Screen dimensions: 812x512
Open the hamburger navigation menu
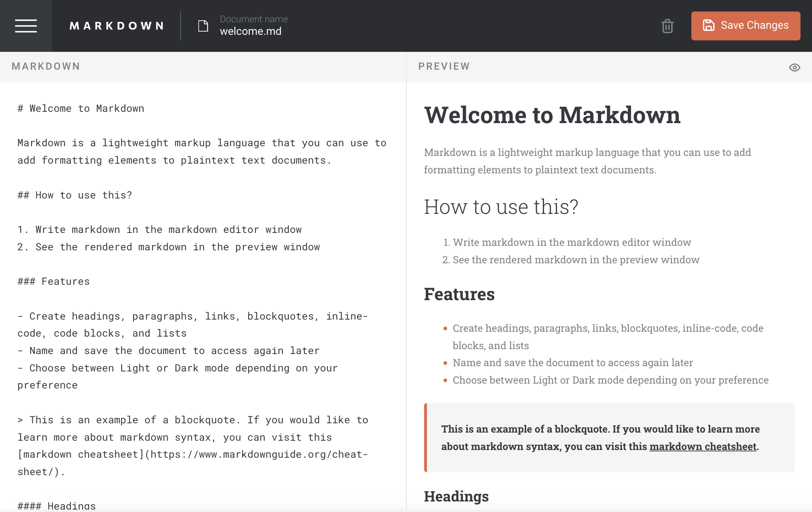(x=26, y=26)
